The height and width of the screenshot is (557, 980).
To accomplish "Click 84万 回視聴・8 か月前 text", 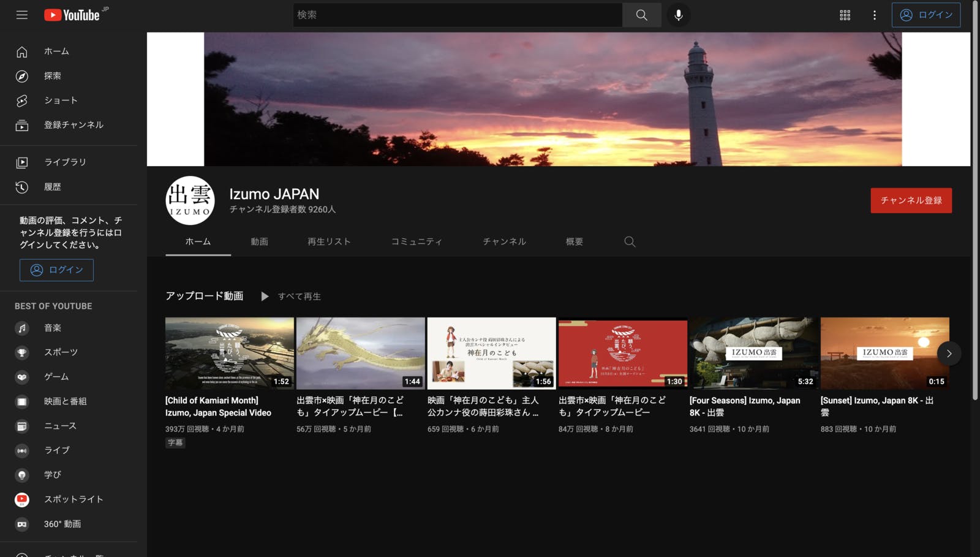I will (595, 429).
